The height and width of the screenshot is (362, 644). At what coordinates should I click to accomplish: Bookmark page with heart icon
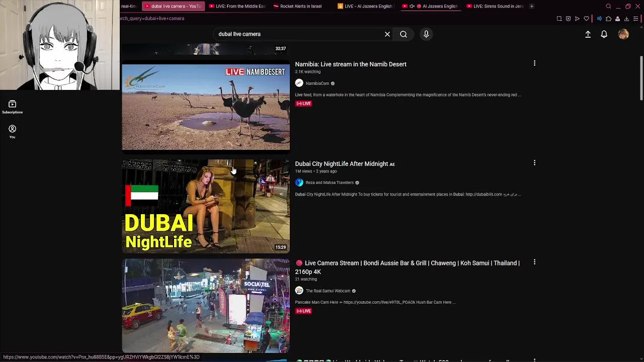coord(586,19)
